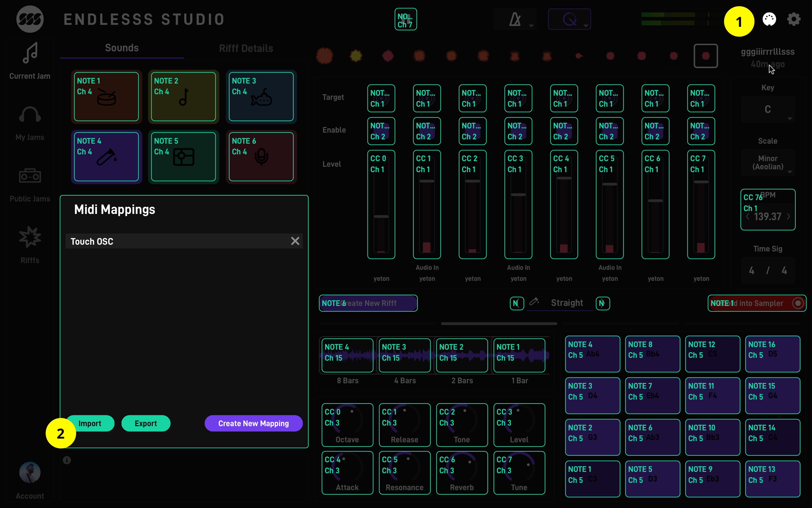Click the yellow-green rifff blob

(356, 56)
